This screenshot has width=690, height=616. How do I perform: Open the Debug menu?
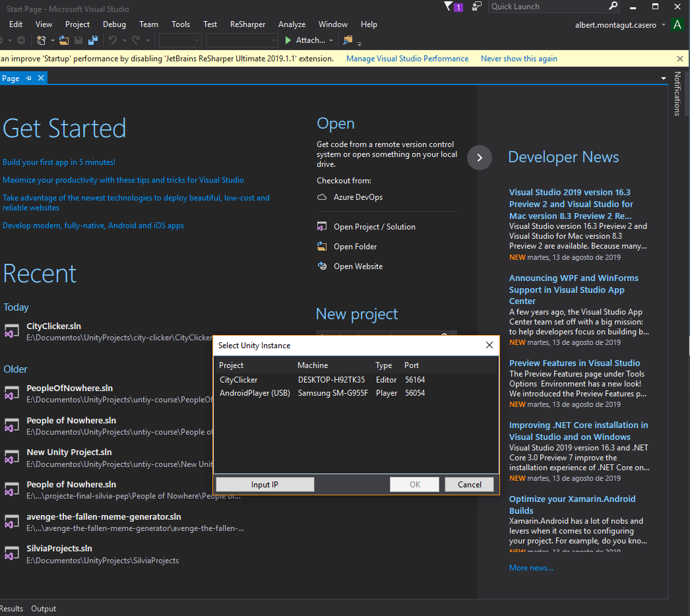click(114, 24)
